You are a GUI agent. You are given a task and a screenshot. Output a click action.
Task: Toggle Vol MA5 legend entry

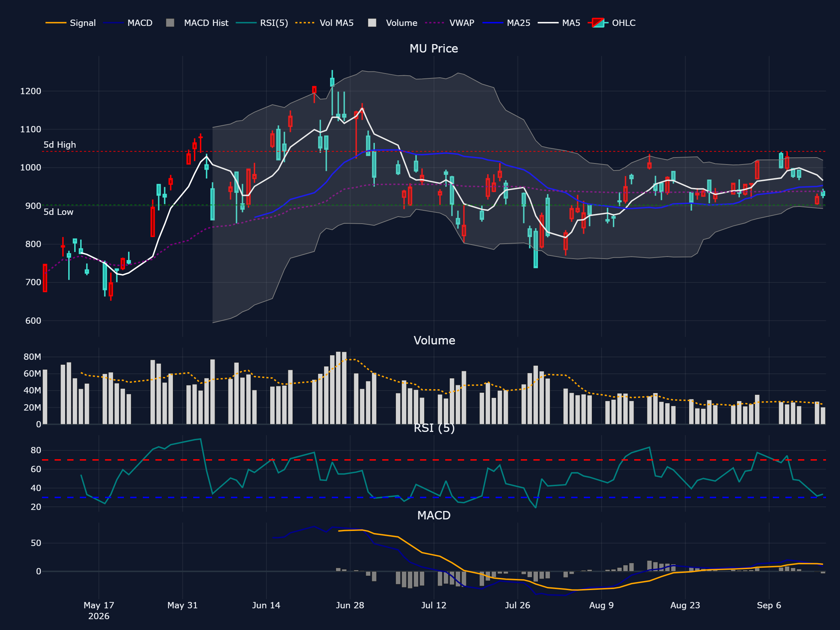click(325, 23)
